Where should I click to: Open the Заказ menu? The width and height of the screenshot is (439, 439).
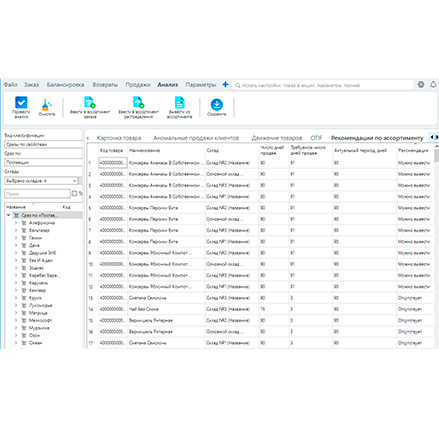tap(31, 85)
